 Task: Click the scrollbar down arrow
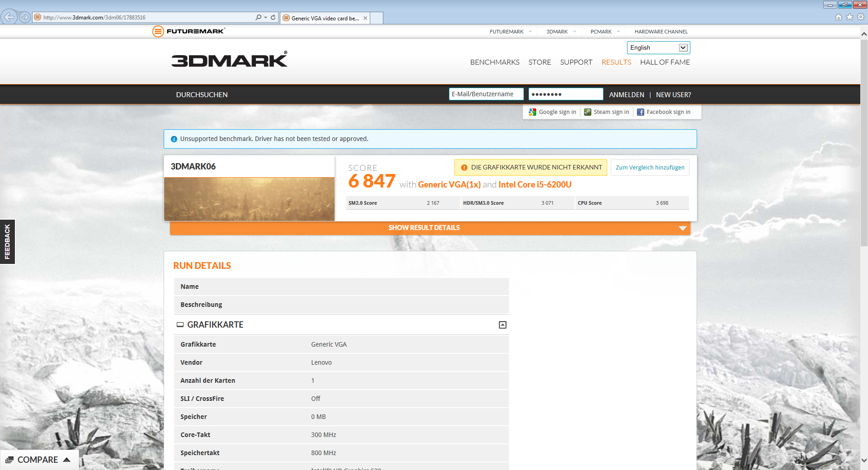pos(864,461)
